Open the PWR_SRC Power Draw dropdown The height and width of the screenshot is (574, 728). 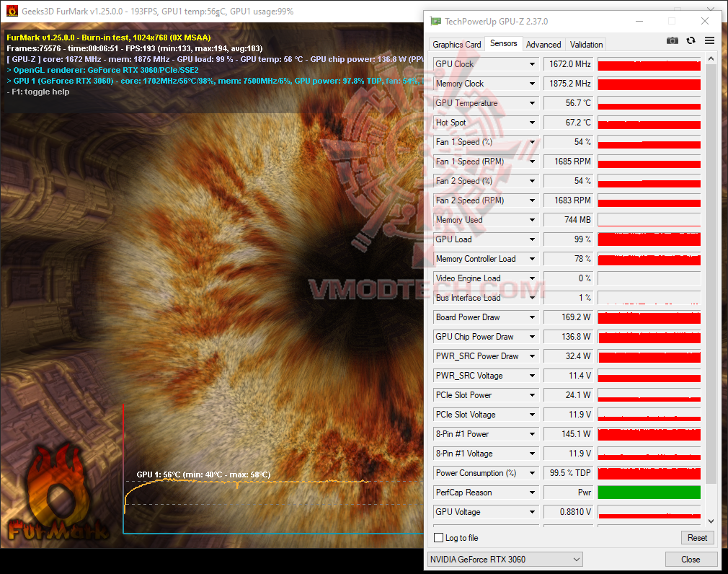532,357
